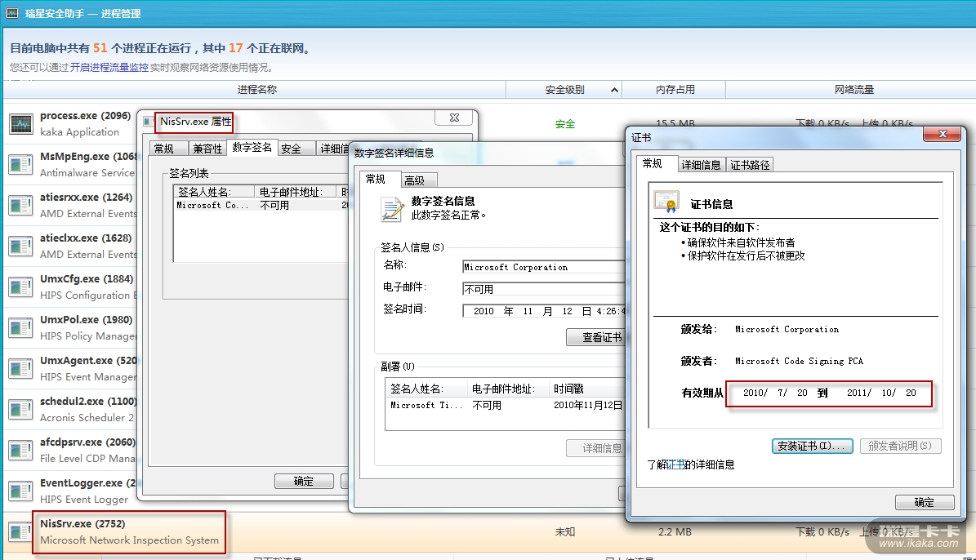Click the EventLogger.exe process icon
This screenshot has height=560, width=976.
20,491
